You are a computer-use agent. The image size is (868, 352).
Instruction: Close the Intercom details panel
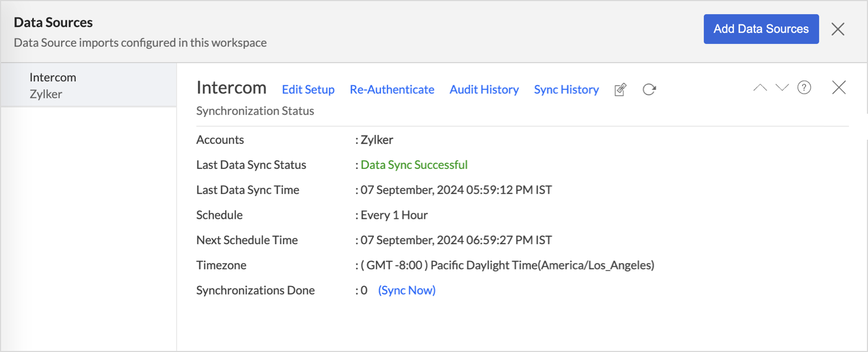[838, 88]
